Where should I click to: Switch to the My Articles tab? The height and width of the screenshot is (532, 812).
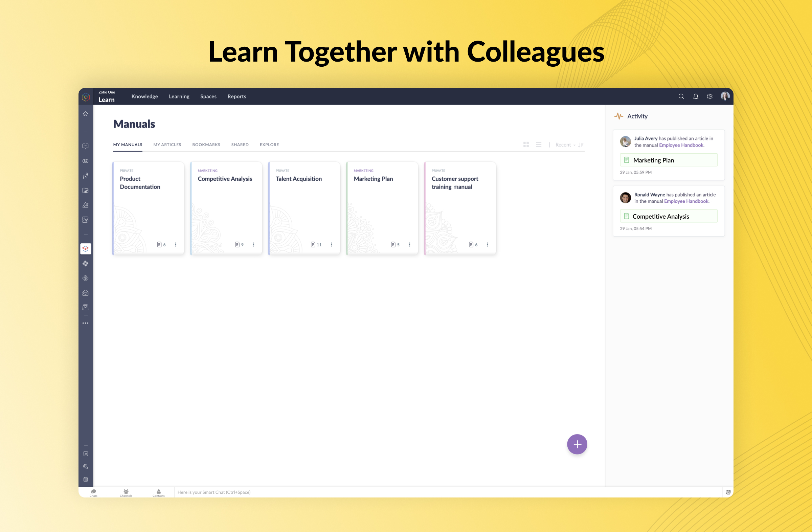coord(167,144)
